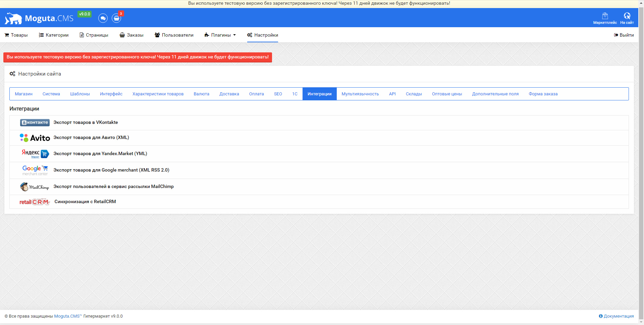
Task: Go to the site via globe icon
Action: (x=627, y=16)
